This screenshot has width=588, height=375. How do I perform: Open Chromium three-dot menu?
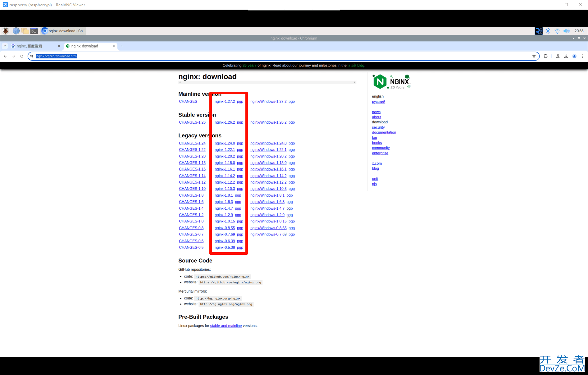pos(583,56)
